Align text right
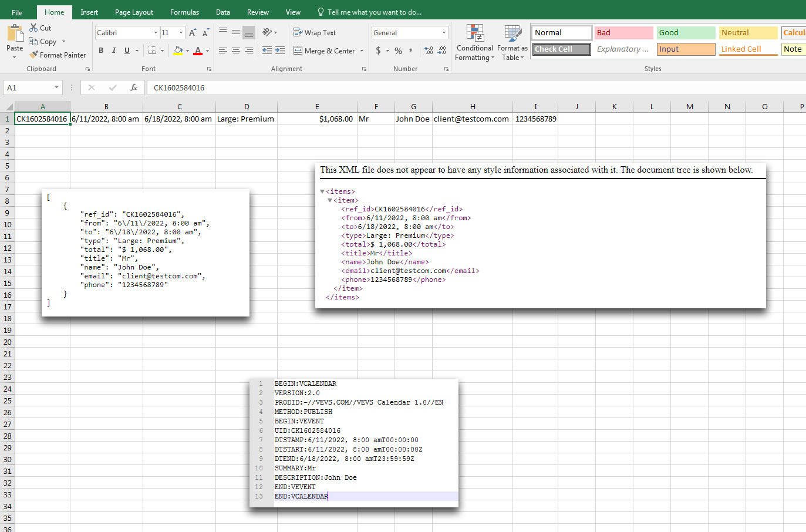This screenshot has width=806, height=532. (249, 50)
